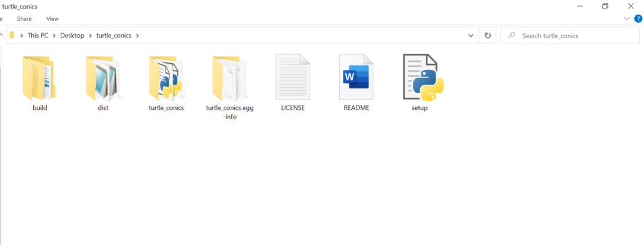Minimize the turtle_conics window
The width and height of the screenshot is (644, 245).
(x=580, y=6)
